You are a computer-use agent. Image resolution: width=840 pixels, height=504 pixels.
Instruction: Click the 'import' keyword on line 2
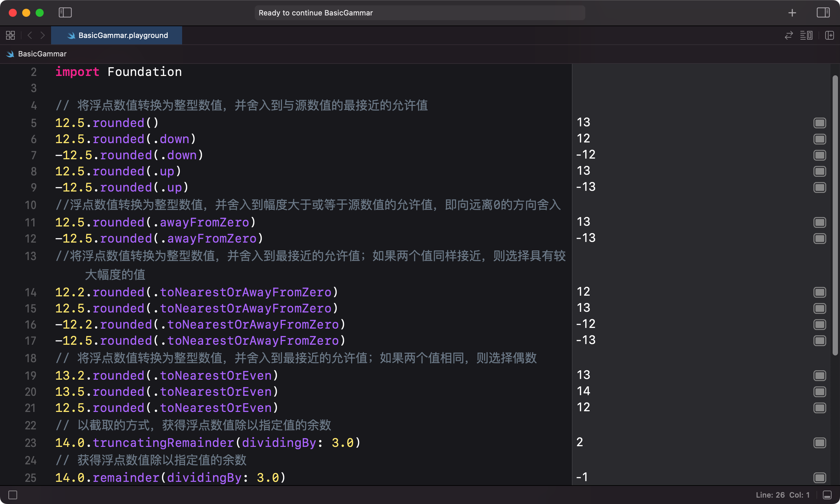77,72
